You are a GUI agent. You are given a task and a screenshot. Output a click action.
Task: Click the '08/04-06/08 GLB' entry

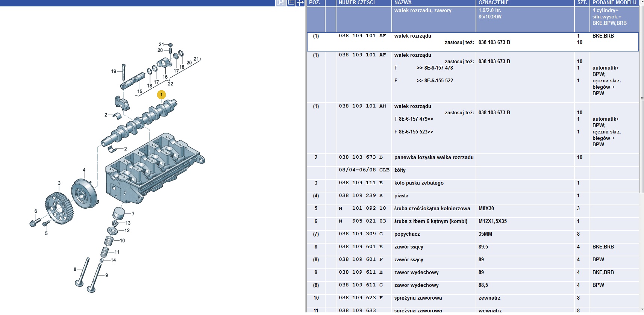[x=364, y=170]
